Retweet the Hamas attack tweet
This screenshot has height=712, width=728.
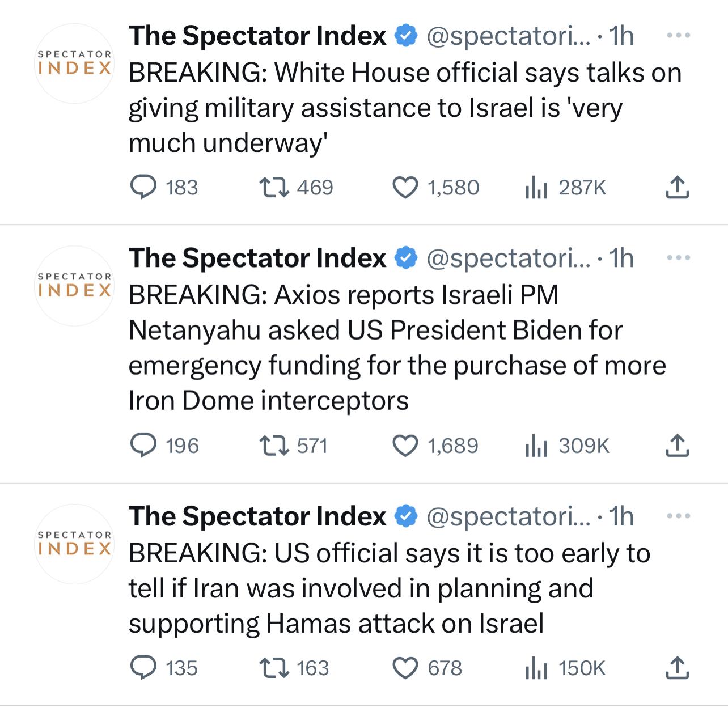pos(274,668)
